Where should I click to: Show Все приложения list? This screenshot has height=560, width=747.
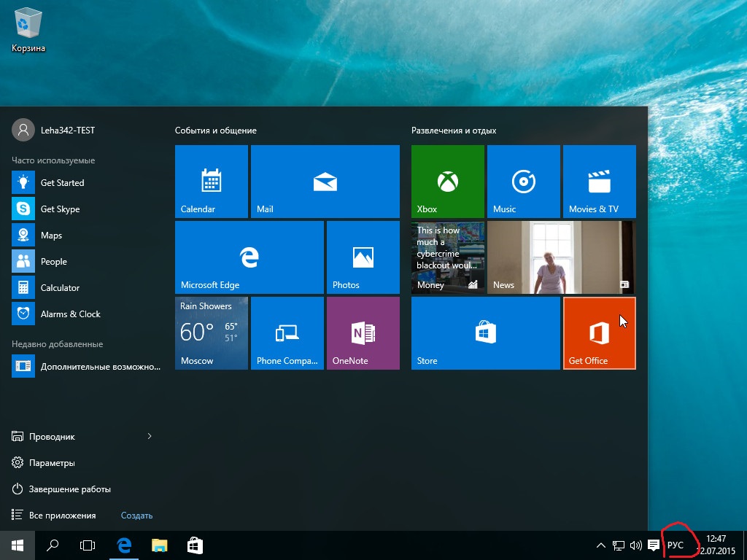(x=53, y=516)
